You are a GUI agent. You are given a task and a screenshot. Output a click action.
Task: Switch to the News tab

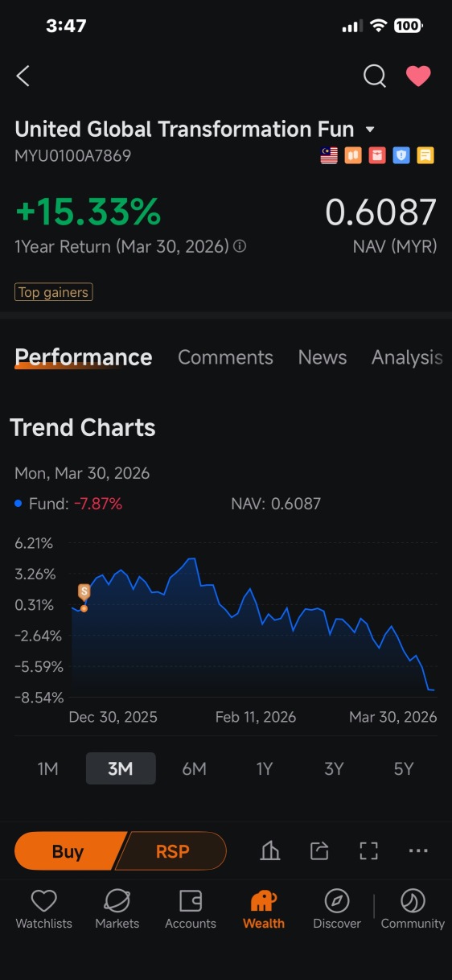click(x=323, y=357)
